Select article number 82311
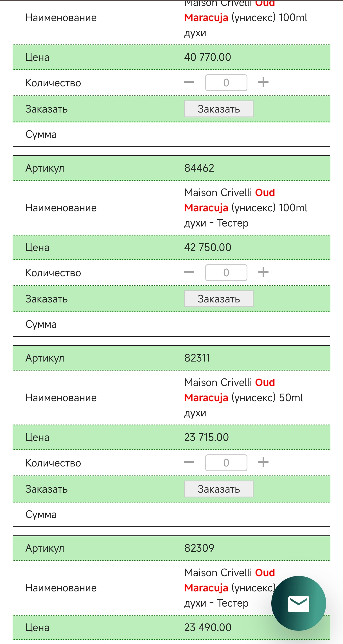The width and height of the screenshot is (343, 644). 197,358
